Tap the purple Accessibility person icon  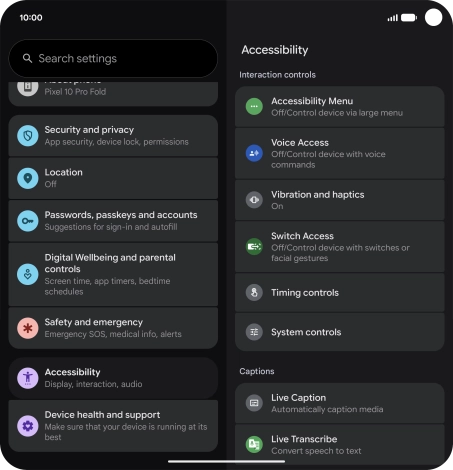click(x=28, y=378)
